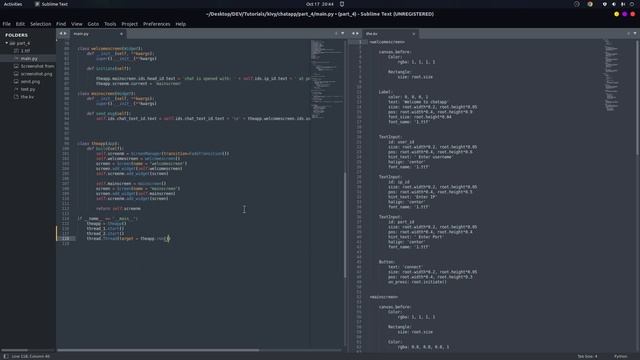Select main.py in the sidebar
The width and height of the screenshot is (640, 360).
click(x=29, y=58)
